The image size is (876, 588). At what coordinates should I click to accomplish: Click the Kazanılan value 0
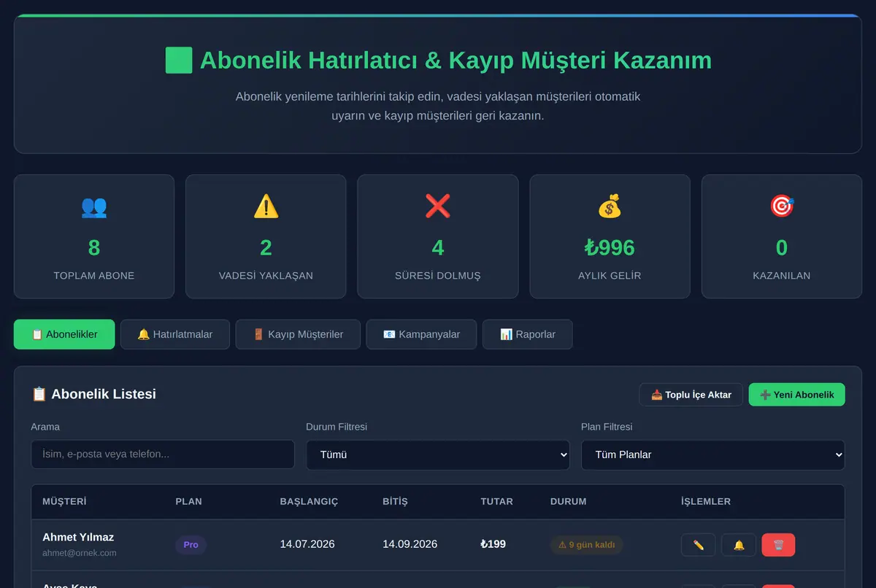click(782, 248)
